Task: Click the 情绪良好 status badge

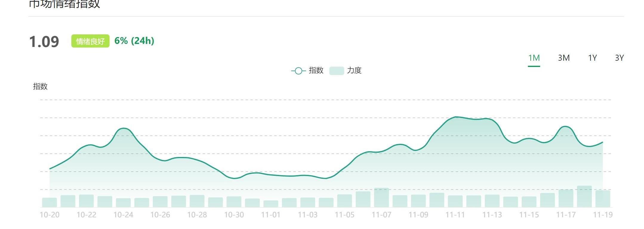Action: [90, 41]
